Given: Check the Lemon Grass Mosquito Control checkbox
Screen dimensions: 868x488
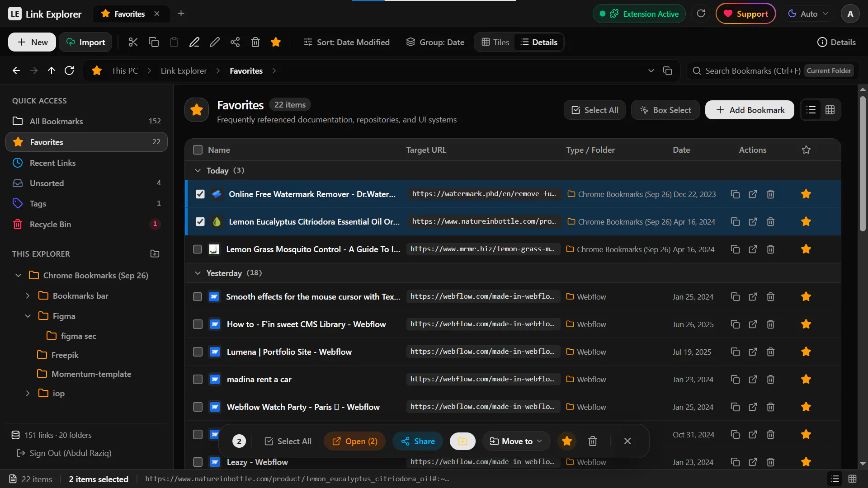Looking at the screenshot, I should point(198,249).
